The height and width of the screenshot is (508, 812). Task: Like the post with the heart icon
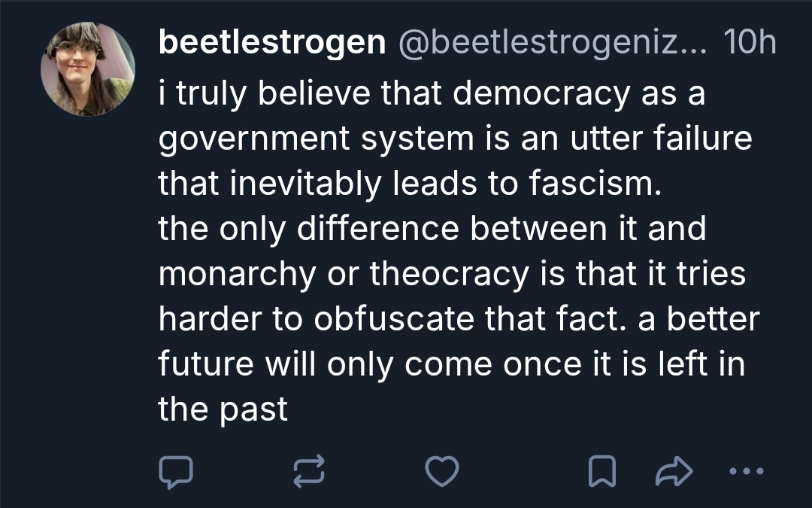coord(441,471)
